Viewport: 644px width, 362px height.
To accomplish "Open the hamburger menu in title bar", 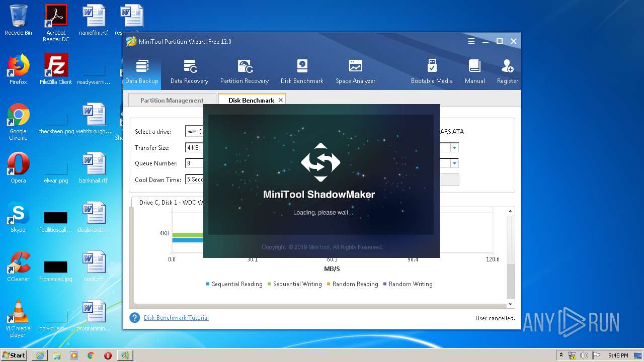I will (471, 41).
